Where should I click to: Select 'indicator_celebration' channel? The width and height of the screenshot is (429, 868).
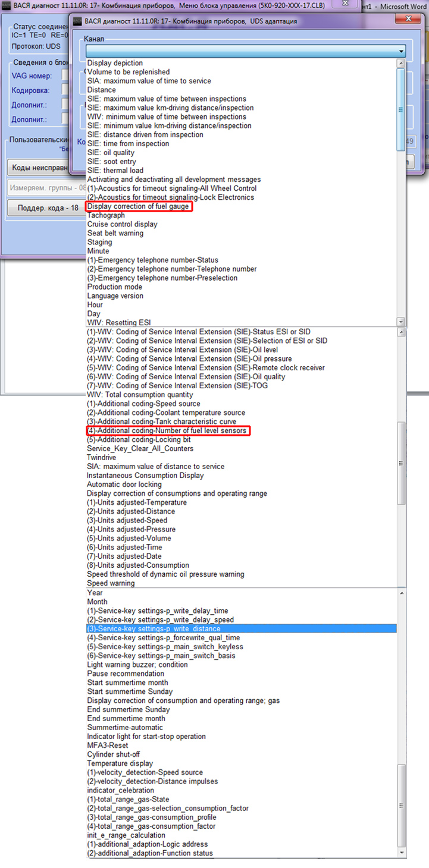click(120, 790)
